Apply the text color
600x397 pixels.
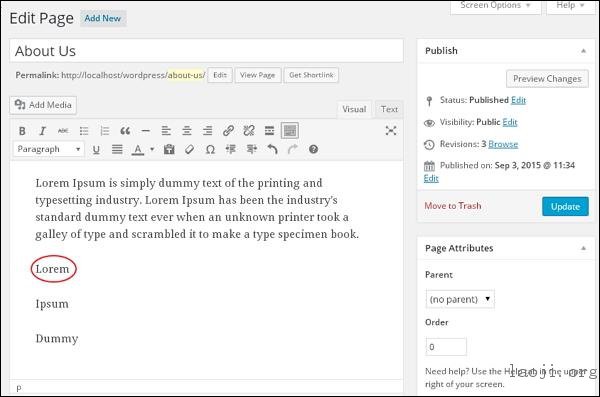[x=138, y=149]
